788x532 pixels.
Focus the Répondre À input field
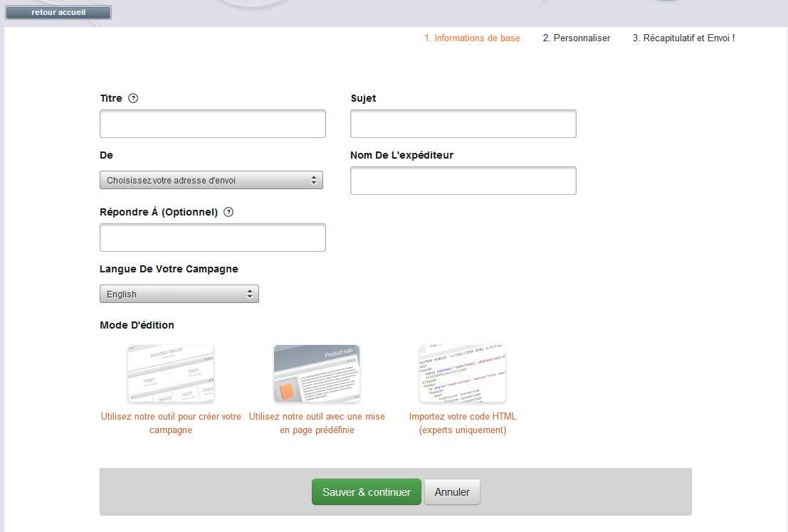point(213,237)
